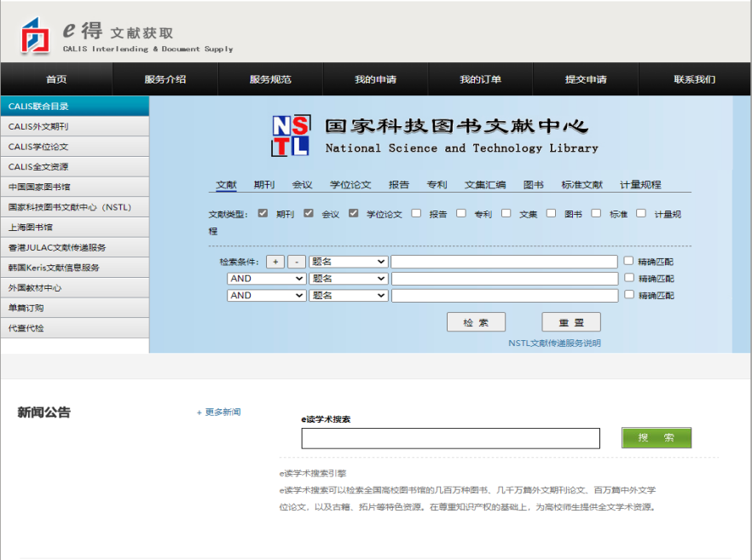Toggle the 学位论文 document type checkbox
Screen dimensions: 752x560
coord(354,214)
